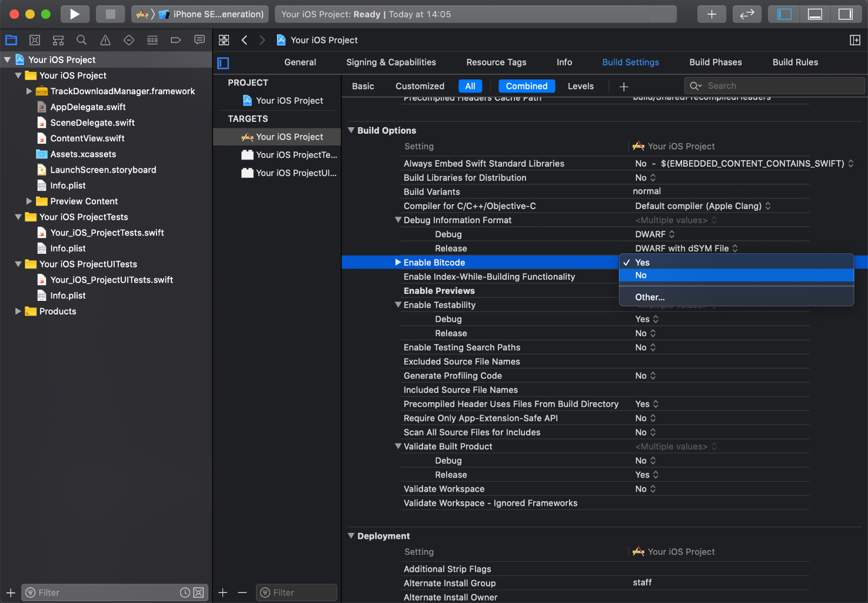Open the Build Phases tab
This screenshot has height=603, width=868.
click(716, 62)
